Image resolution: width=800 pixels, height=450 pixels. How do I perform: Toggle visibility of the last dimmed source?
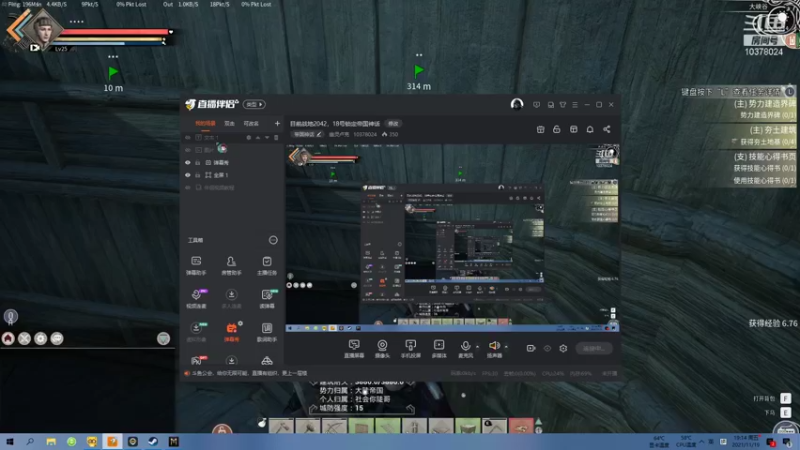[x=188, y=188]
